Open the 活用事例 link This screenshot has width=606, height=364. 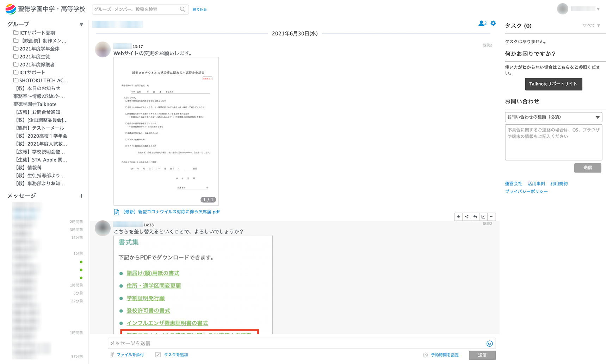tap(536, 184)
